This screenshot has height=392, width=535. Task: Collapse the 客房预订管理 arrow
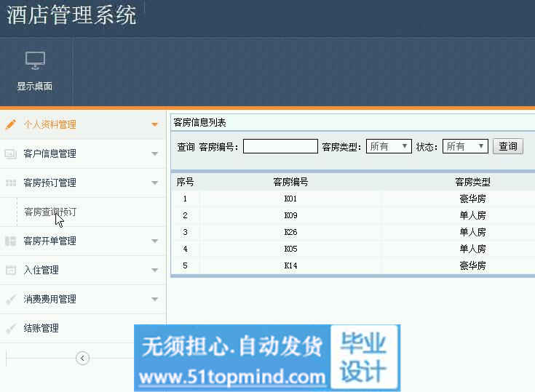tap(154, 183)
